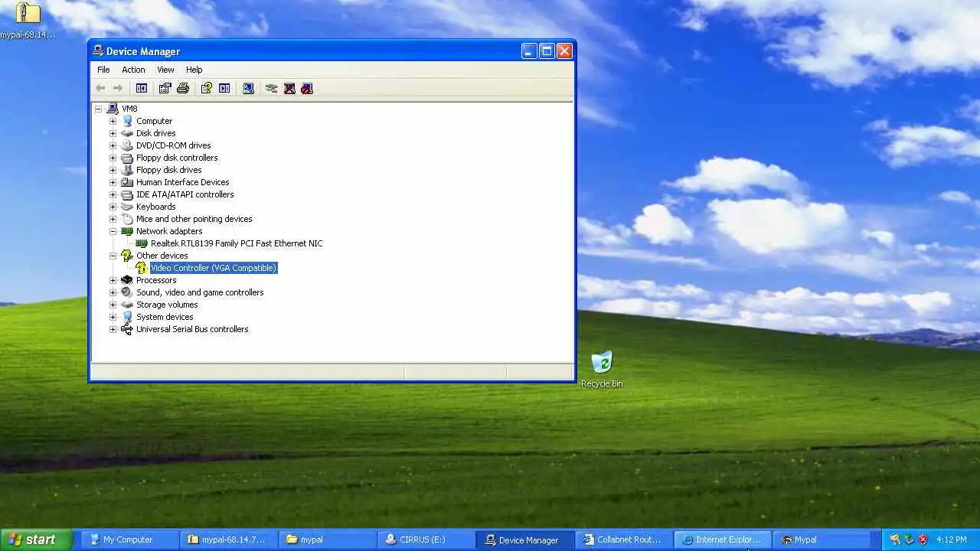Select Sound, video and game controllers icon
Screen dimensions: 980x551
pyautogui.click(x=127, y=292)
